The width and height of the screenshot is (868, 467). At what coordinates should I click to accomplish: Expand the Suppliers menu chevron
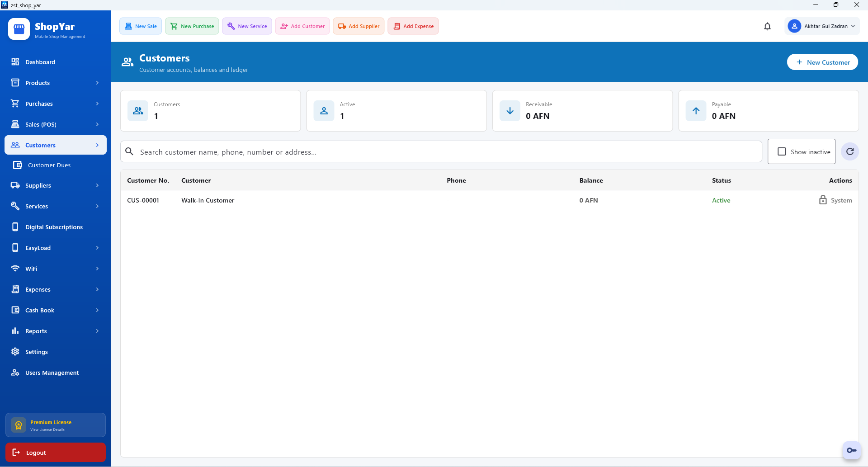tap(97, 185)
